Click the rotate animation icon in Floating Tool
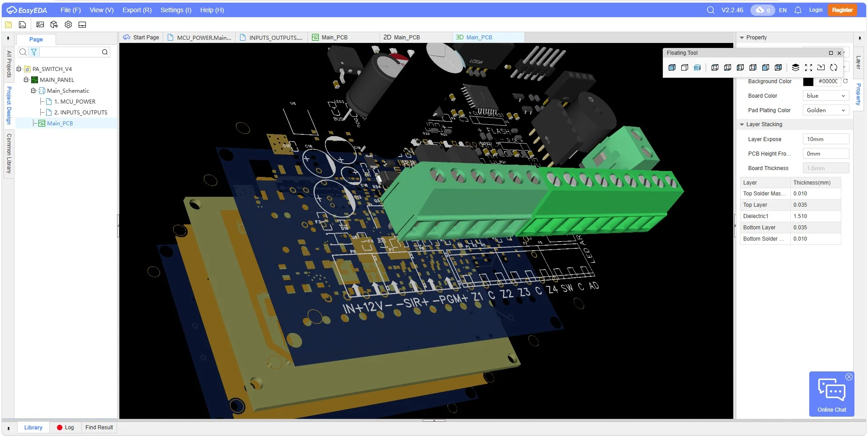This screenshot has width=868, height=437. click(x=834, y=67)
